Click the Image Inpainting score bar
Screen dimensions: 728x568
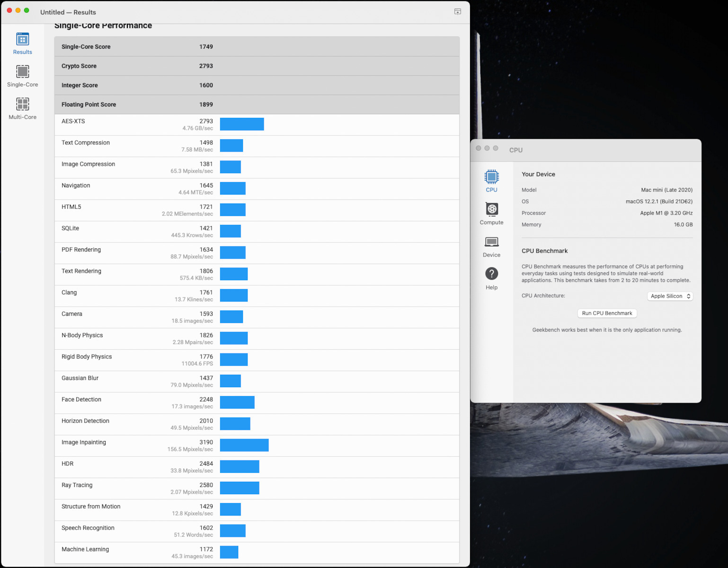[244, 445]
